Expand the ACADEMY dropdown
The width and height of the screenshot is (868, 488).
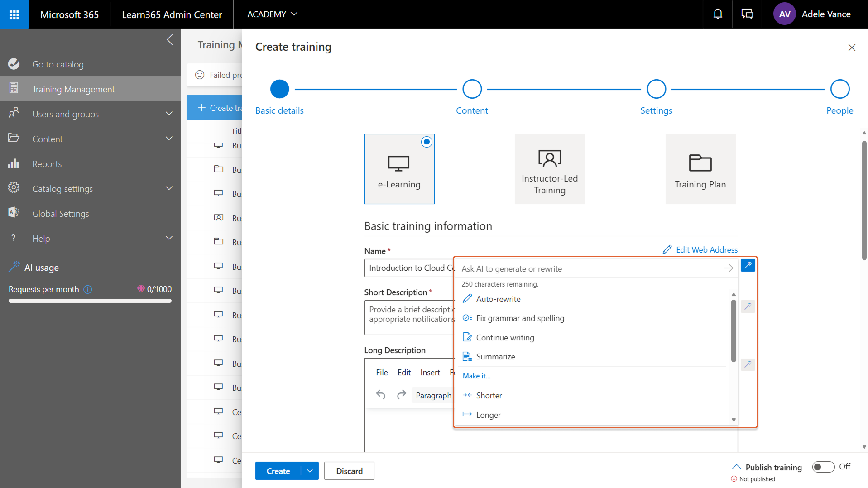tap(272, 14)
